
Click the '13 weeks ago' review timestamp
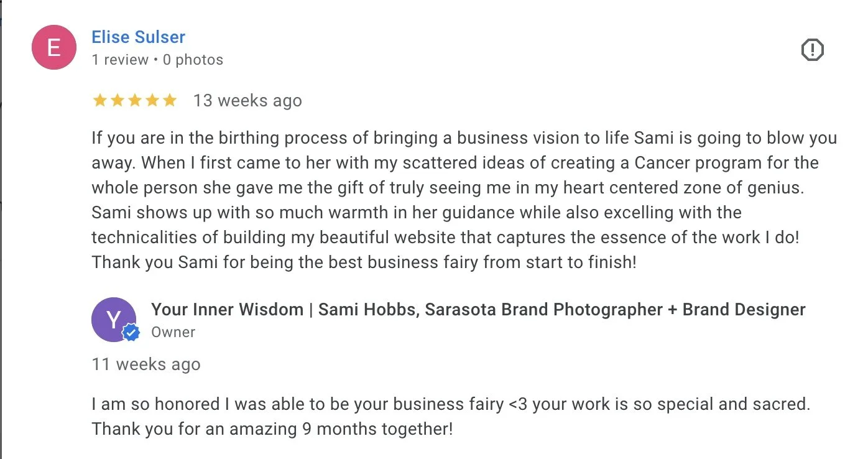coord(247,100)
